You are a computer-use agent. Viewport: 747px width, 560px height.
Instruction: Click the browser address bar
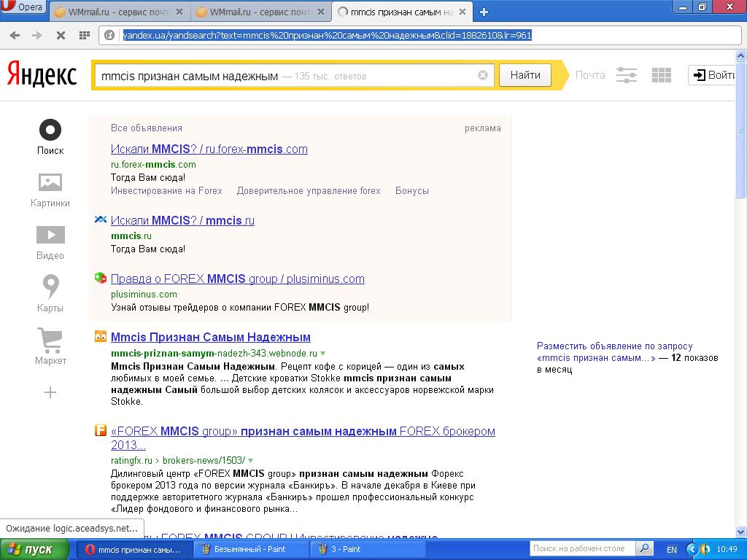pyautogui.click(x=421, y=35)
